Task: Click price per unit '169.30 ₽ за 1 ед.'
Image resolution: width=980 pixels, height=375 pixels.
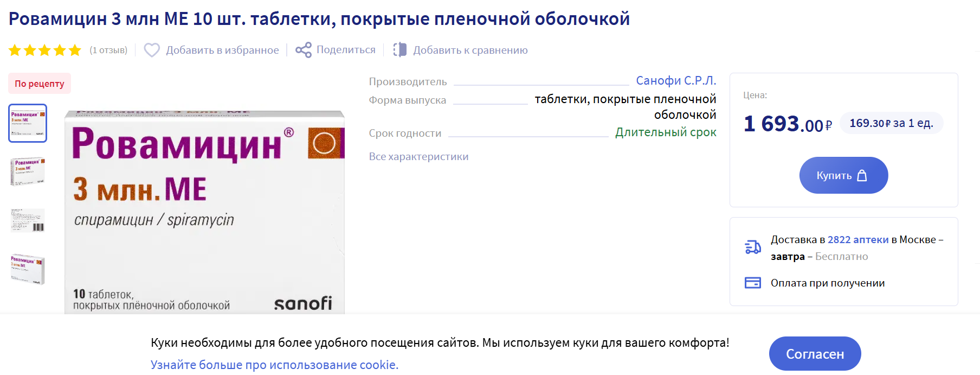Action: pos(891,123)
